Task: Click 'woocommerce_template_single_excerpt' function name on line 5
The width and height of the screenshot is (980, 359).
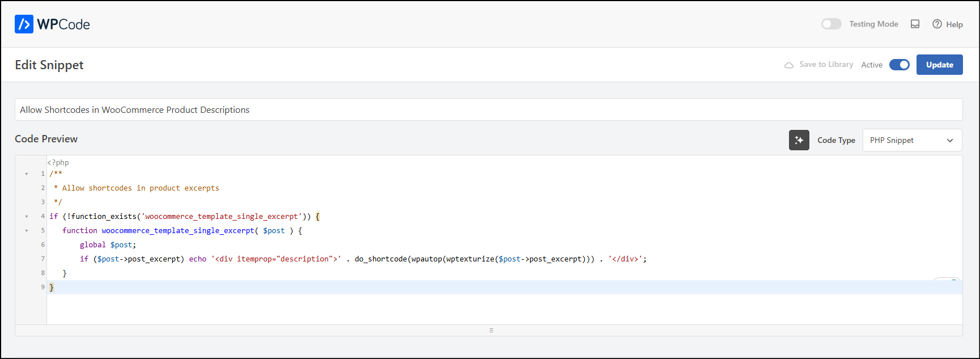Action: (x=178, y=231)
